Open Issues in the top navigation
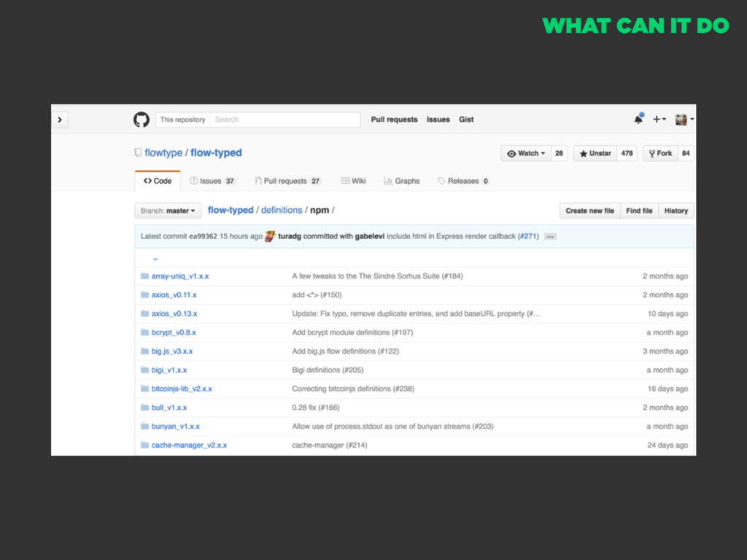The width and height of the screenshot is (747, 560). pyautogui.click(x=438, y=120)
